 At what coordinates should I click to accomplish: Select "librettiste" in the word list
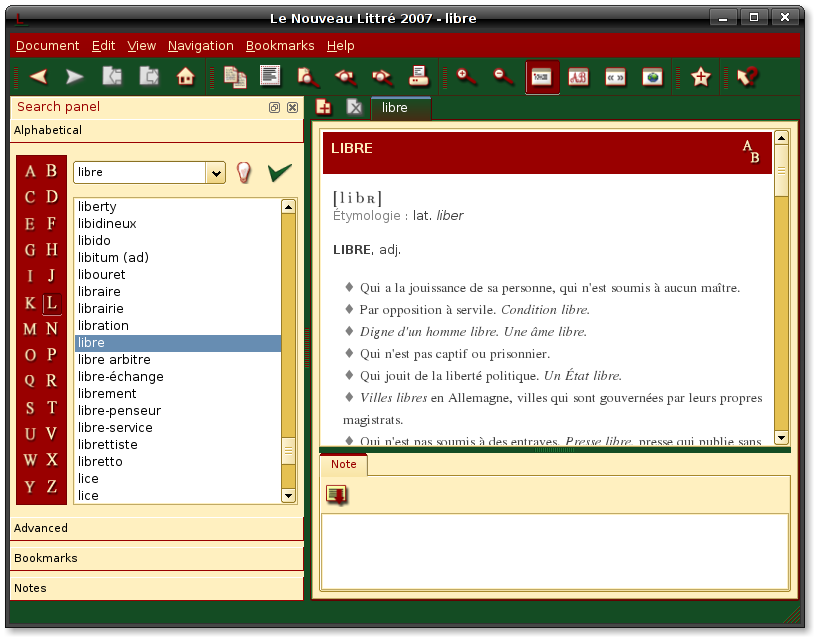pyautogui.click(x=178, y=444)
